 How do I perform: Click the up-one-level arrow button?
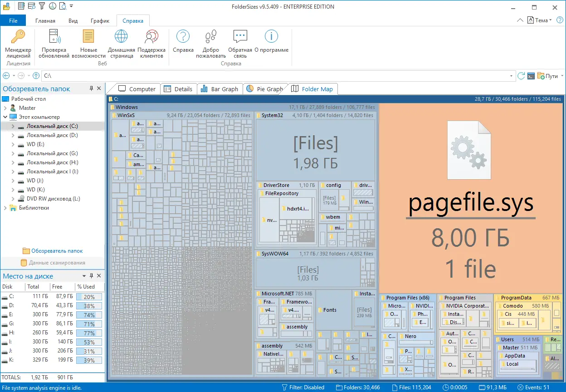point(36,76)
